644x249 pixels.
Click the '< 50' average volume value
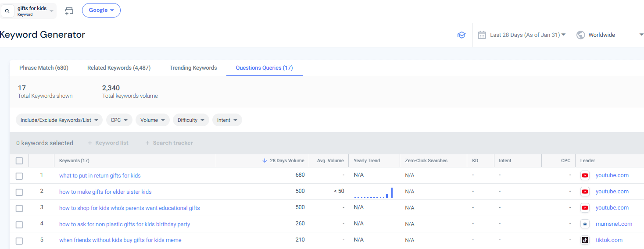point(338,191)
